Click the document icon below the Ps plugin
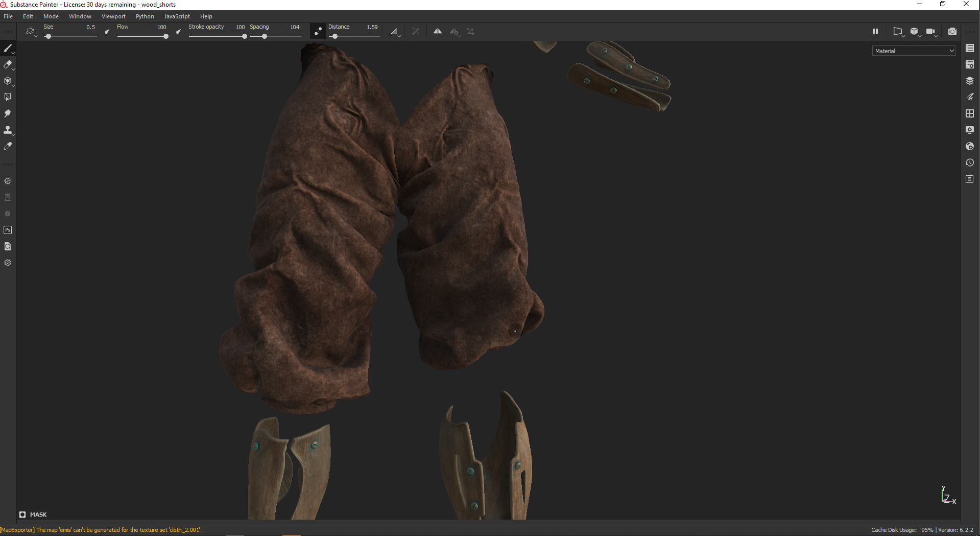This screenshot has height=536, width=980. coord(8,246)
